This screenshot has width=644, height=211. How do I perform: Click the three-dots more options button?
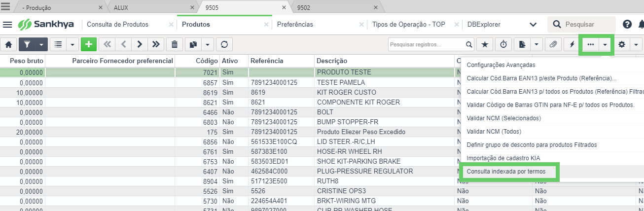[590, 44]
